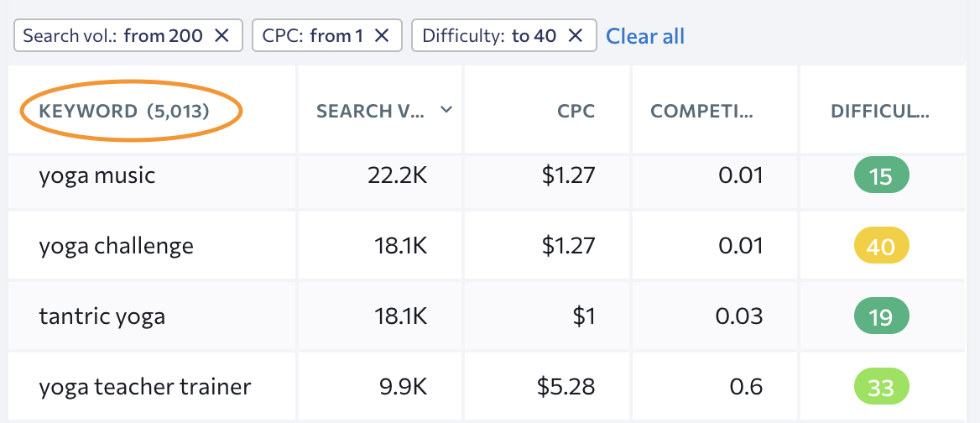Click the Difficulty column header
This screenshot has width=980, height=423.
pyautogui.click(x=880, y=111)
